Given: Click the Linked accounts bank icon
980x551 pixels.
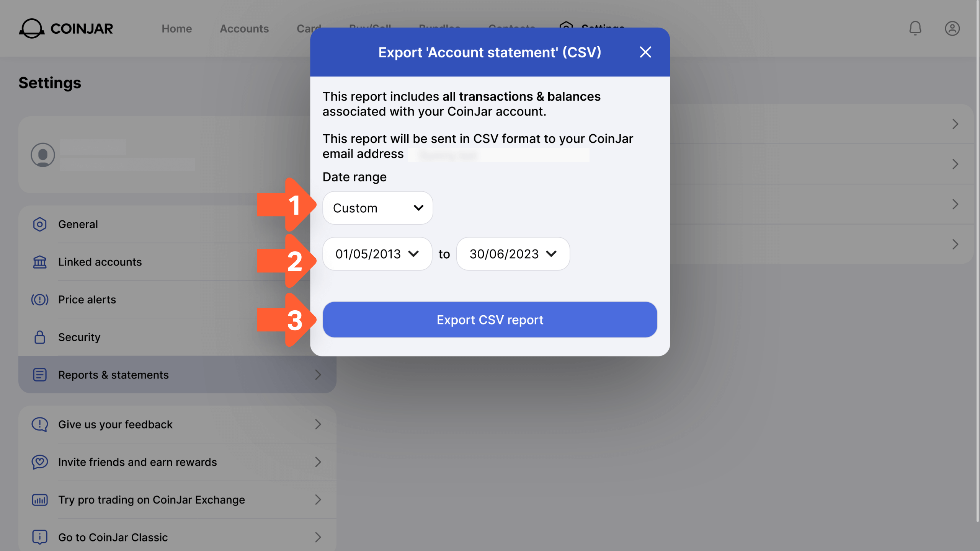Looking at the screenshot, I should point(40,262).
